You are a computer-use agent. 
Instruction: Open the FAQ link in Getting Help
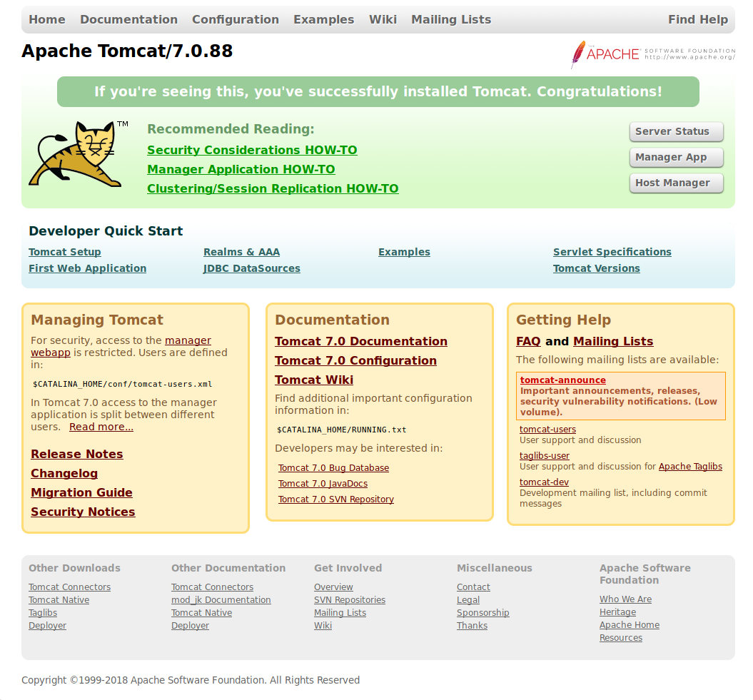528,341
